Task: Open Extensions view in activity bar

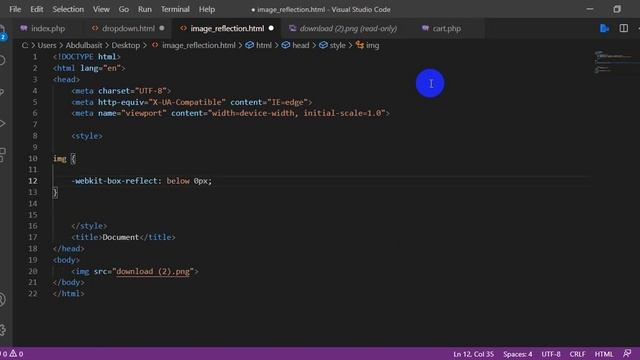Action: click(x=2, y=155)
